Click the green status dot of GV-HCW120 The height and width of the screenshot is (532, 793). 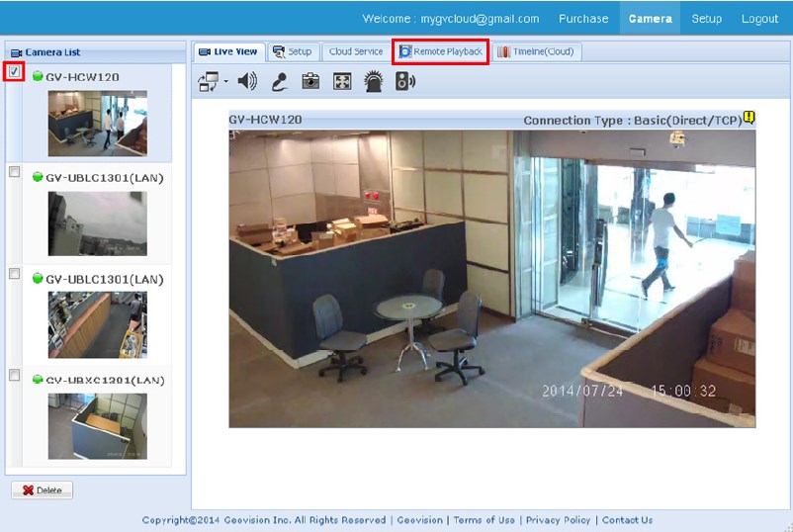click(x=38, y=76)
